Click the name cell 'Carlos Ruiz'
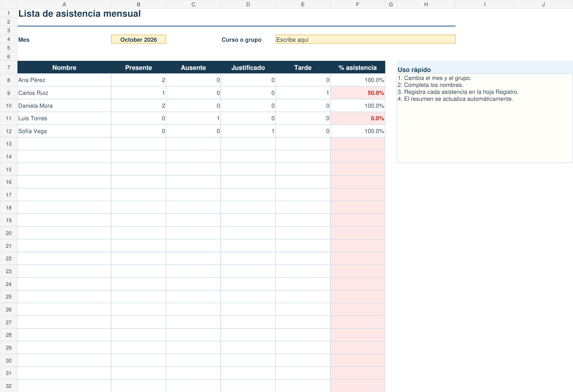Viewport: 573px width, 392px height. [x=64, y=93]
